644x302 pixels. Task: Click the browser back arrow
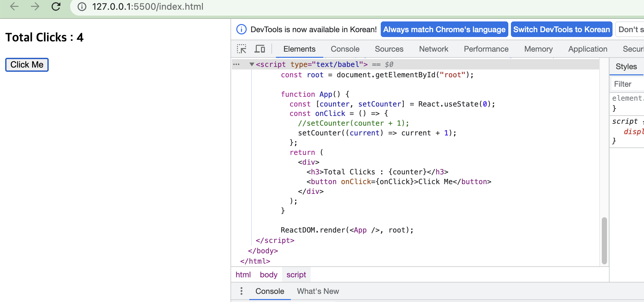14,6
